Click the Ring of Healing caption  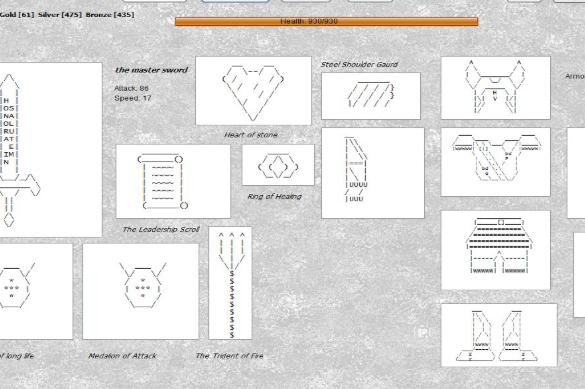pyautogui.click(x=275, y=196)
